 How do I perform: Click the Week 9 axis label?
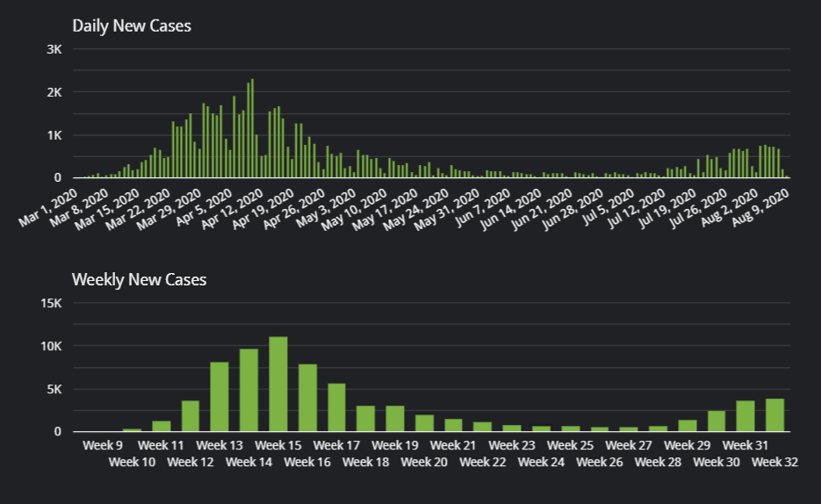click(x=103, y=445)
